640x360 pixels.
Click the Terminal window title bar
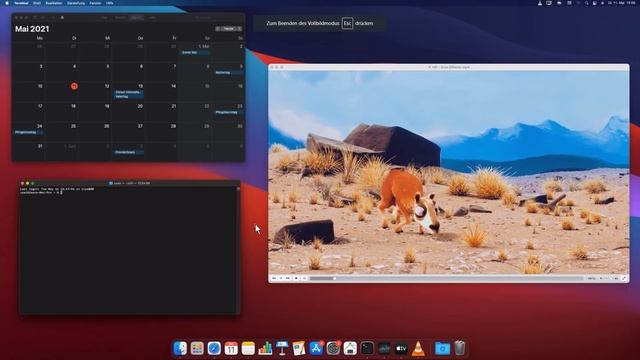coord(129,183)
